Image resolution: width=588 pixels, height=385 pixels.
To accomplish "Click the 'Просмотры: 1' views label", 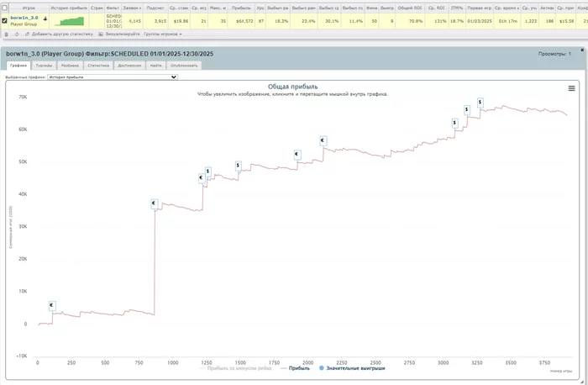I will (x=554, y=54).
